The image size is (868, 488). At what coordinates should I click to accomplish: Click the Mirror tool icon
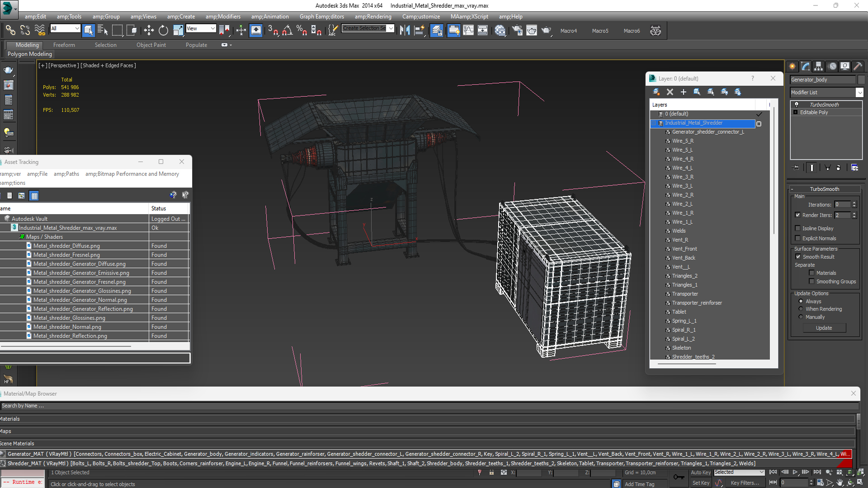point(405,30)
